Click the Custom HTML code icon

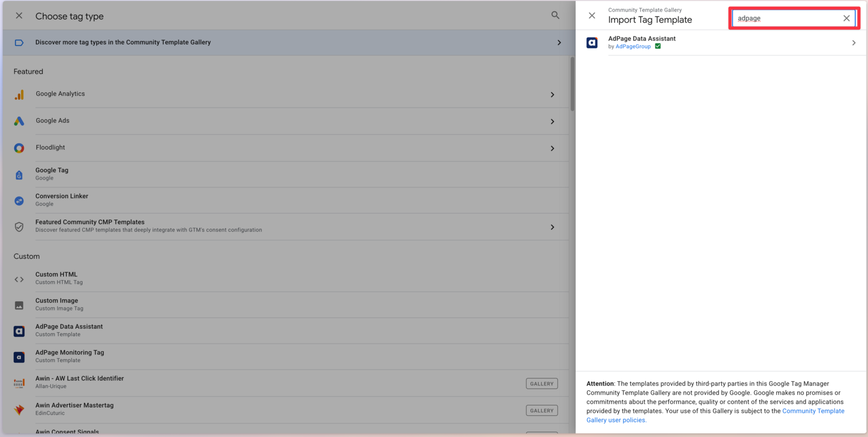(19, 279)
